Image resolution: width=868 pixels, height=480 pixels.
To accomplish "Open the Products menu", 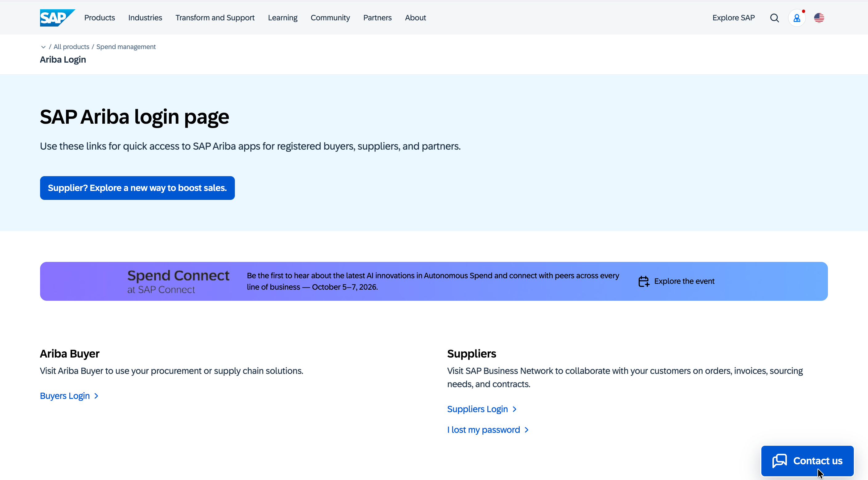I will pyautogui.click(x=99, y=18).
